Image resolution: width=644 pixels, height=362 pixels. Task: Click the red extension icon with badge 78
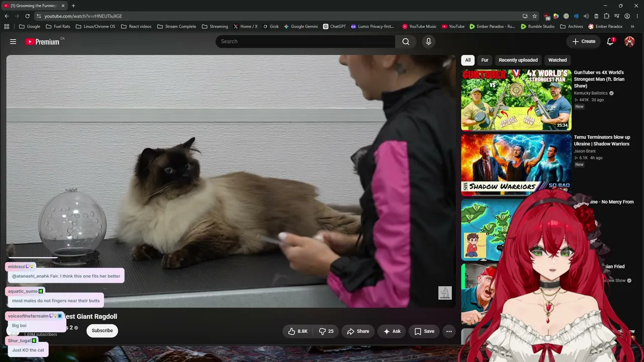tap(547, 17)
